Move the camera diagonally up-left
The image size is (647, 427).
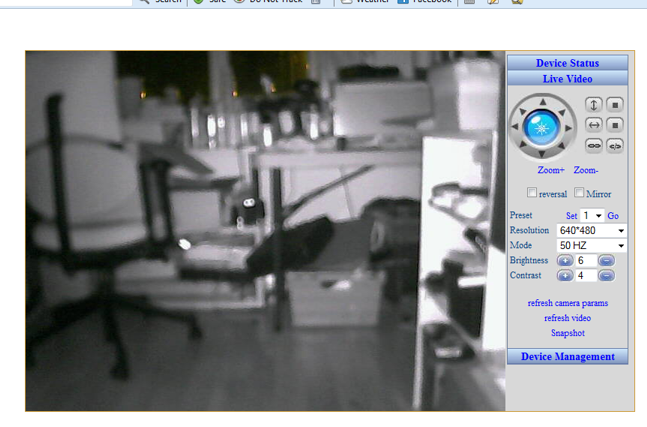click(x=523, y=111)
